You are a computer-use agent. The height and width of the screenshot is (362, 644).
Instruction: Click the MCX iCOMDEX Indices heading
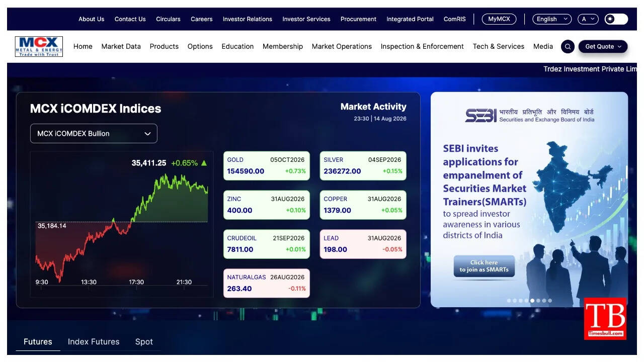(96, 109)
